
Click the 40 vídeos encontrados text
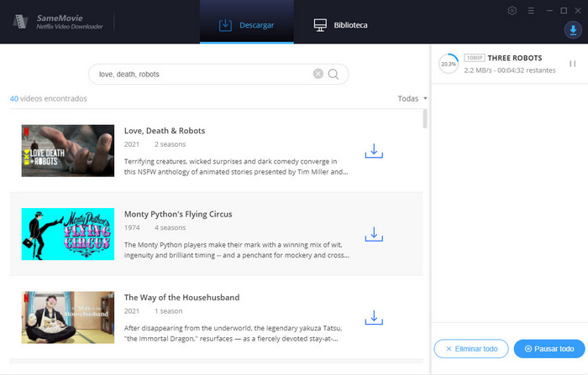click(x=49, y=98)
